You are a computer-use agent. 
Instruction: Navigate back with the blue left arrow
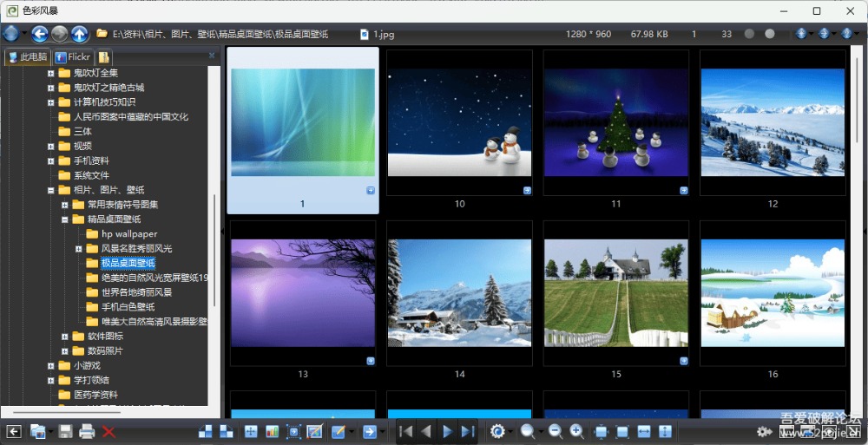[x=39, y=34]
